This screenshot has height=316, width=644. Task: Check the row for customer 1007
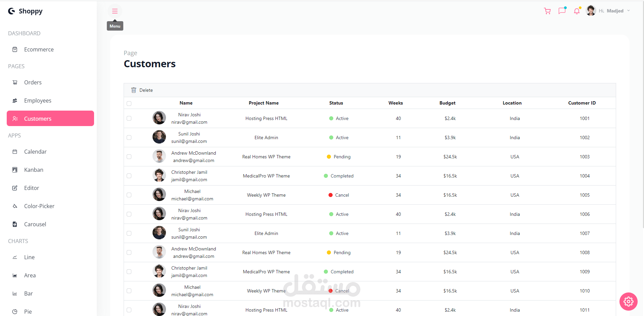tap(129, 233)
